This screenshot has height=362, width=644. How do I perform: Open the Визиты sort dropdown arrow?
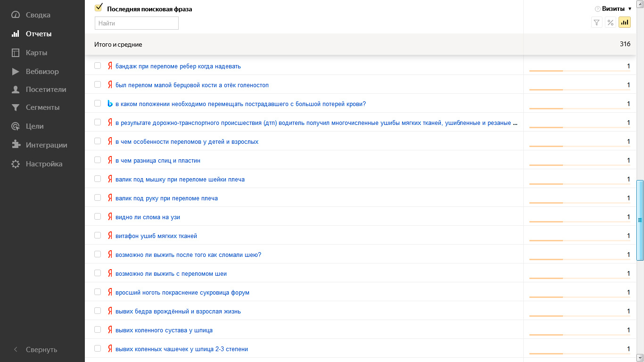630,9
